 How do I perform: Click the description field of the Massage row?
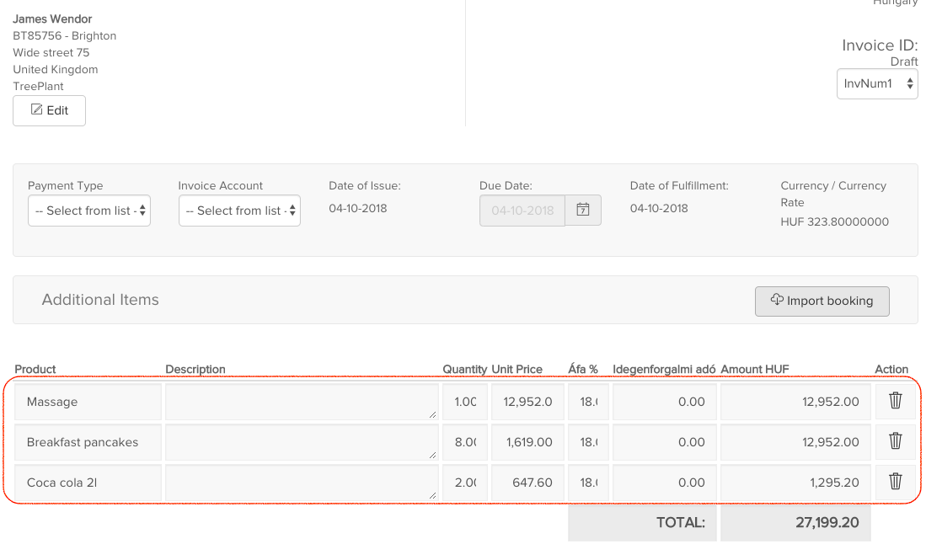tap(301, 401)
